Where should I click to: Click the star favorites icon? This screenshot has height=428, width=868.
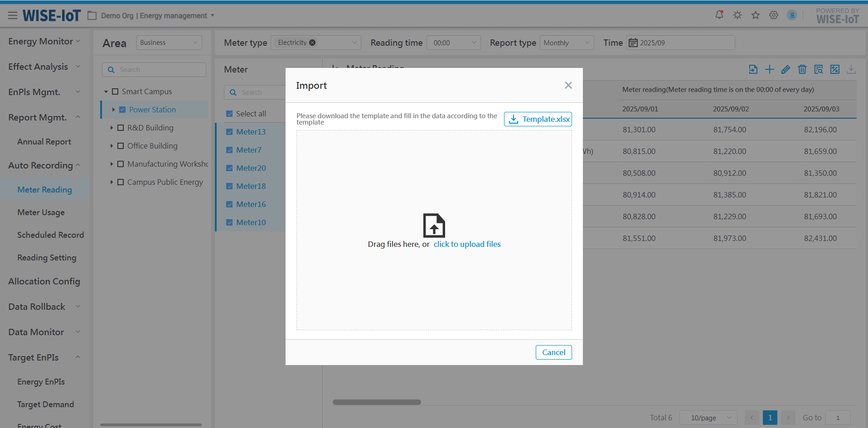tap(755, 15)
